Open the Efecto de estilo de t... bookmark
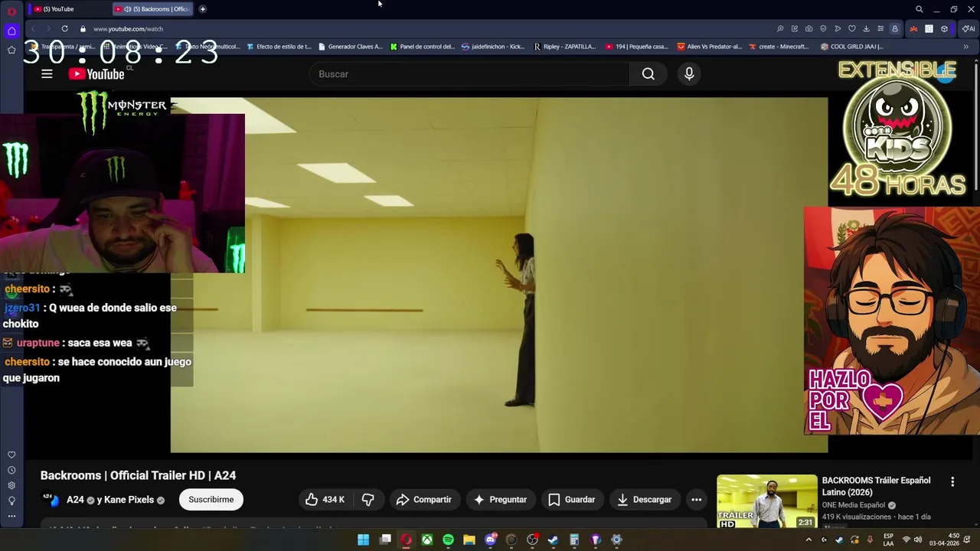Viewport: 980px width, 551px height. 279,47
